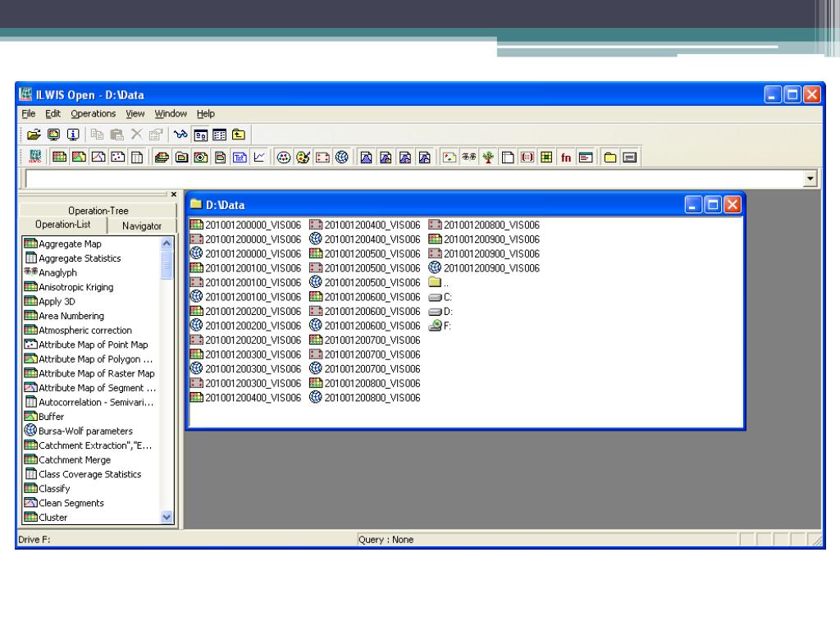Click the Customize Catalog glasses icon

[181, 135]
